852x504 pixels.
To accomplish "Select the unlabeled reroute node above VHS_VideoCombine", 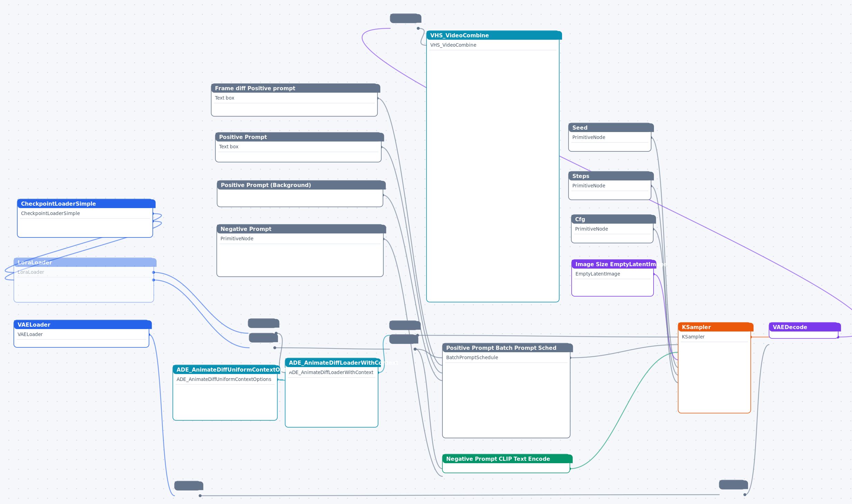I will click(x=405, y=18).
